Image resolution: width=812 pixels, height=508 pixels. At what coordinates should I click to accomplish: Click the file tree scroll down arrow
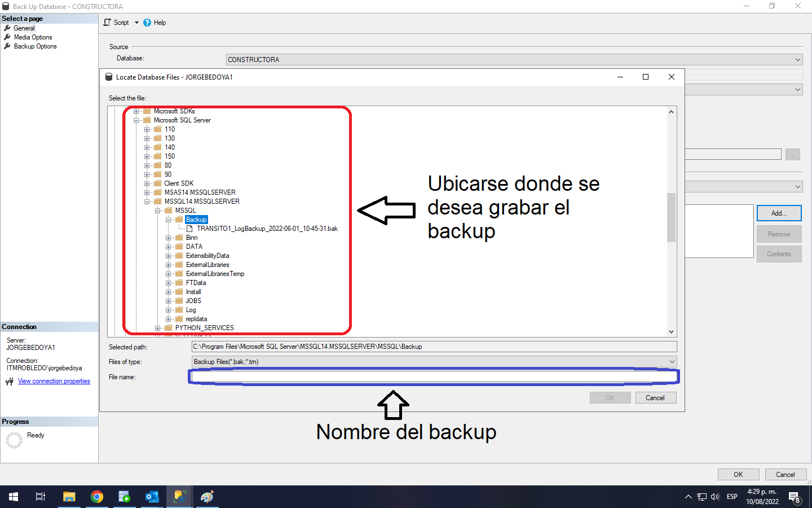[671, 332]
